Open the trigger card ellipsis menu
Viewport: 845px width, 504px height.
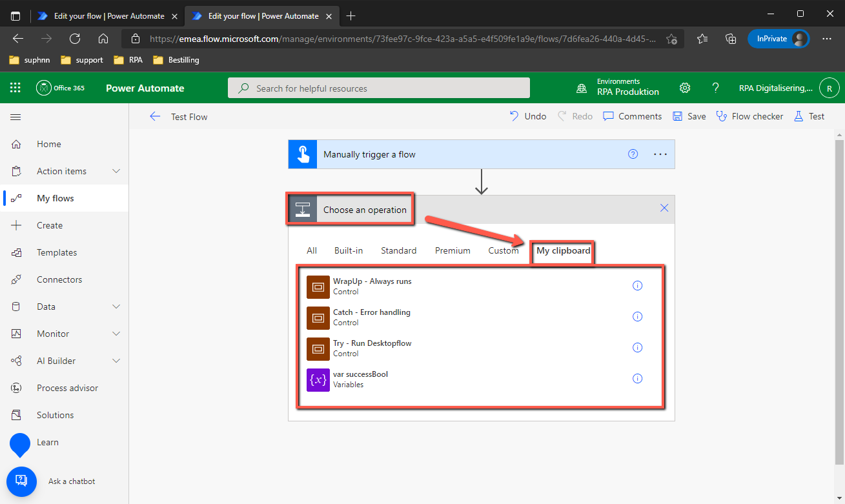[660, 154]
